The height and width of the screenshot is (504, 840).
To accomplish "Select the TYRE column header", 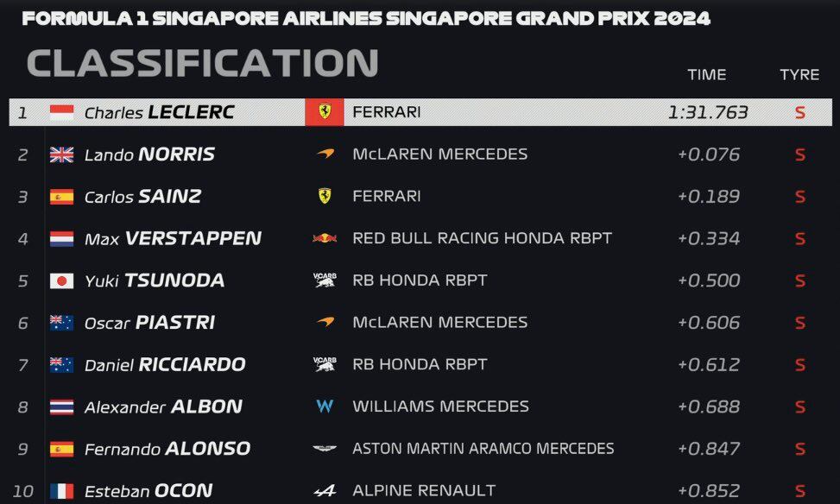I will point(799,74).
